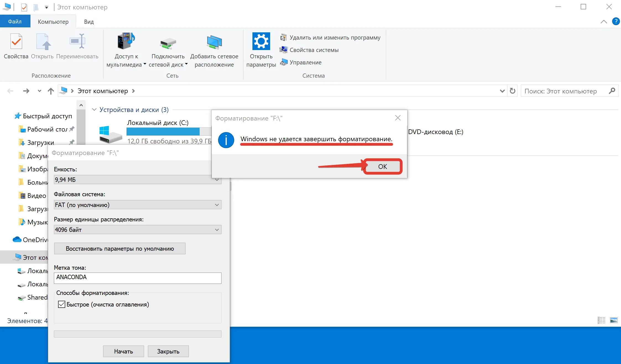Click Restore Default Parameters button

pos(121,249)
